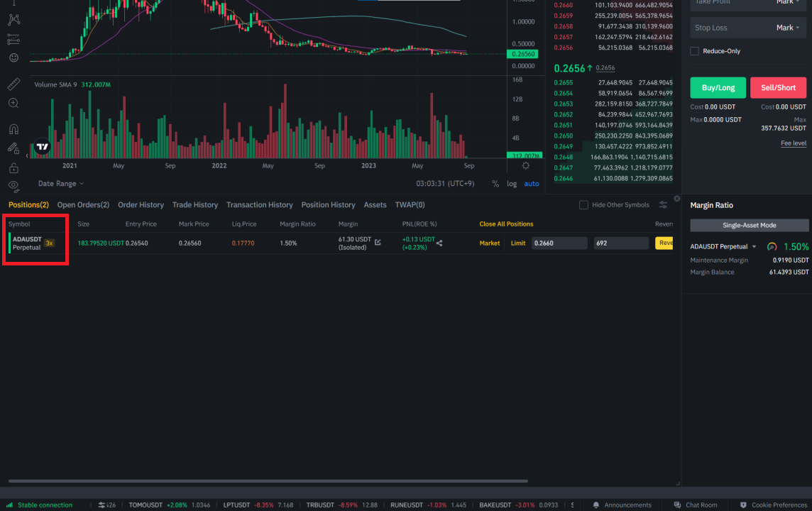This screenshot has height=511, width=812.
Task: Focus the Stop Loss input field
Action: point(731,28)
